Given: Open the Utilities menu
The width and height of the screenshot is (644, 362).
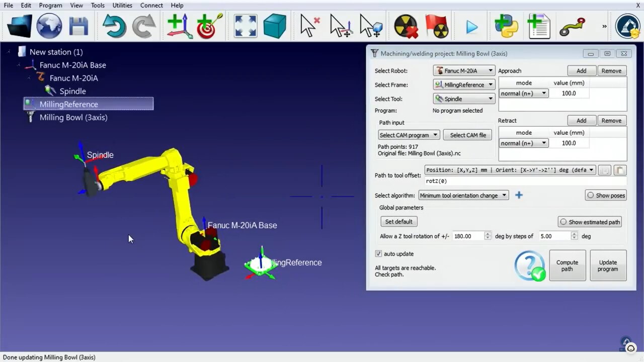Looking at the screenshot, I should click(122, 6).
